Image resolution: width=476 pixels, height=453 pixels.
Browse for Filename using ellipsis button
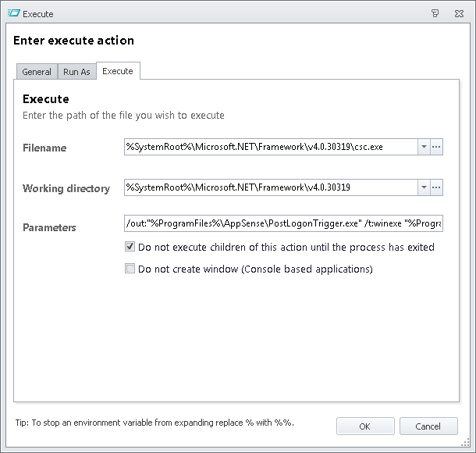(x=436, y=147)
